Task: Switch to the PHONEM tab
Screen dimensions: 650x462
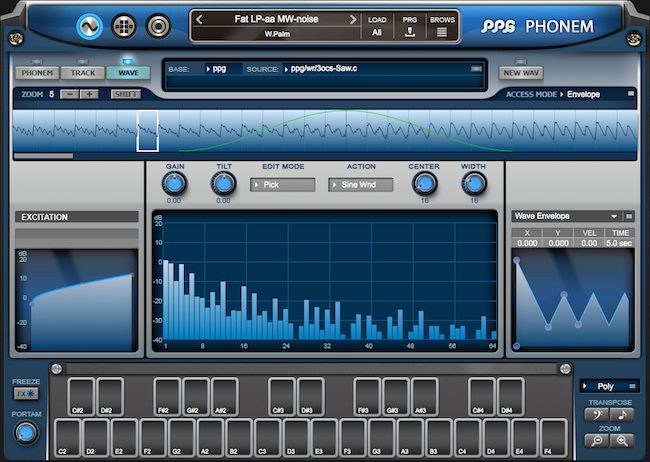Action: point(37,73)
